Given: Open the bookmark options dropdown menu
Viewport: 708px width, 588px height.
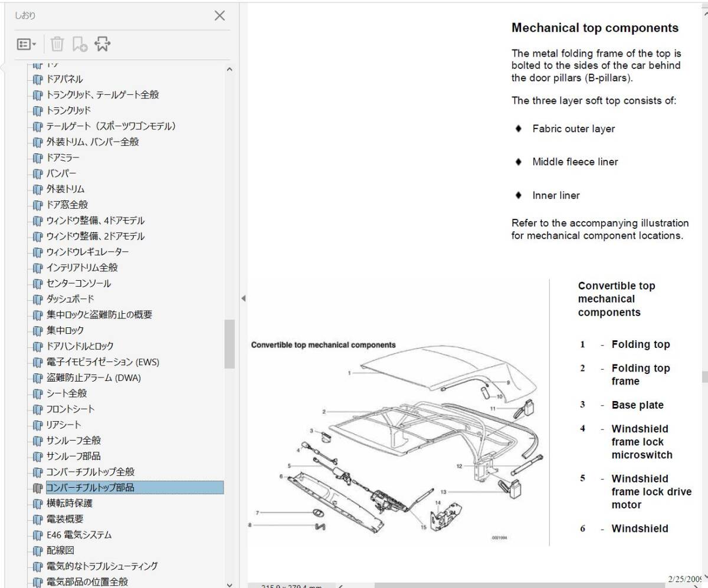Looking at the screenshot, I should coord(27,44).
